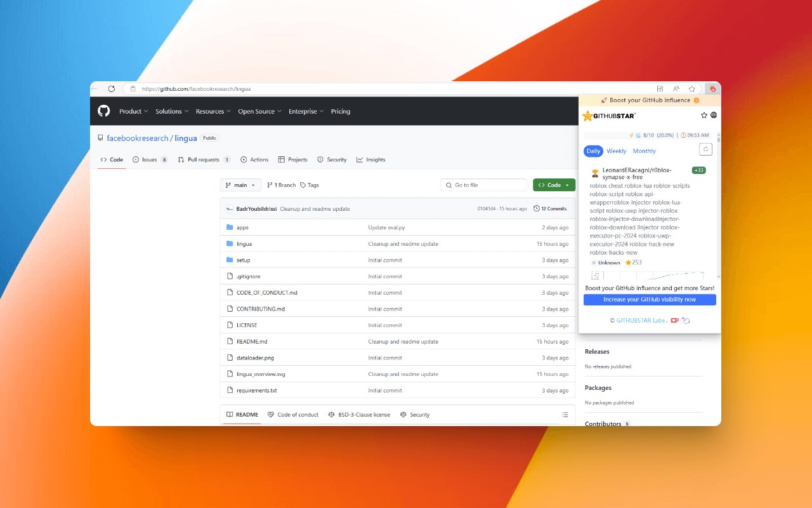This screenshot has height=508, width=812.
Task: Click the dataloader.png file icon
Action: pos(230,358)
